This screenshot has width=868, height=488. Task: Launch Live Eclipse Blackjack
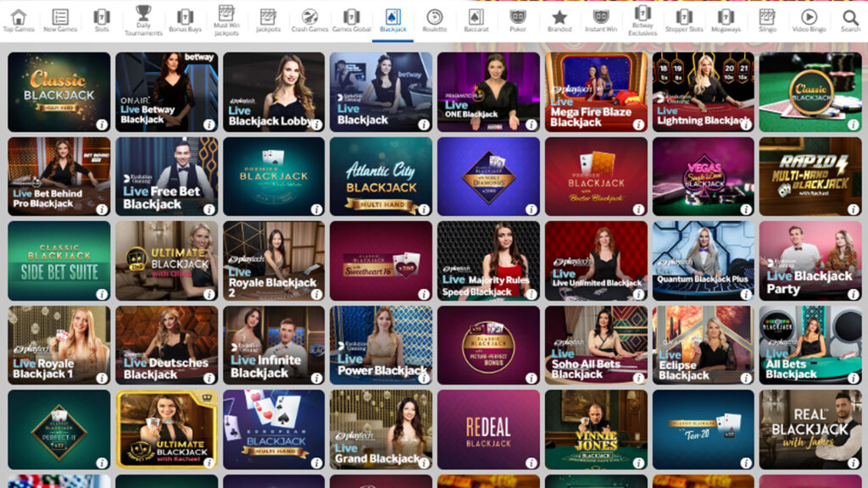703,346
